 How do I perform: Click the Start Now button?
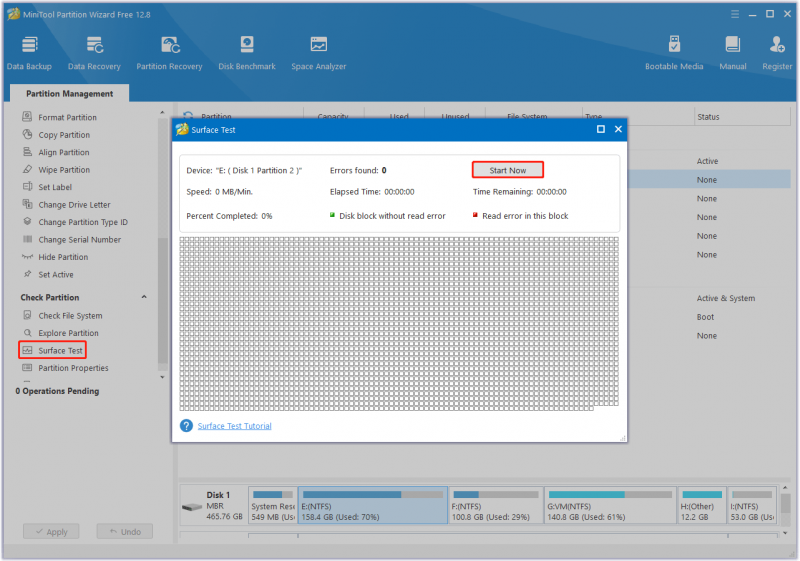pos(508,170)
